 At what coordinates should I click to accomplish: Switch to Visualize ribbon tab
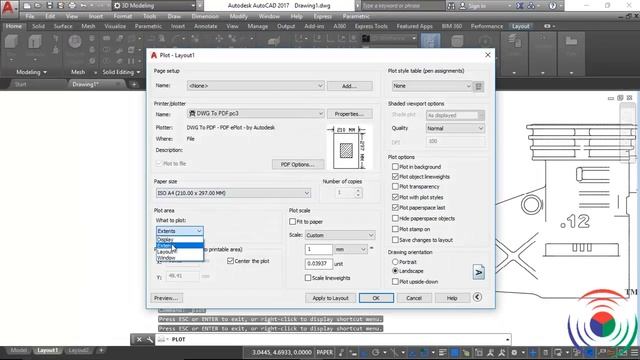115,26
